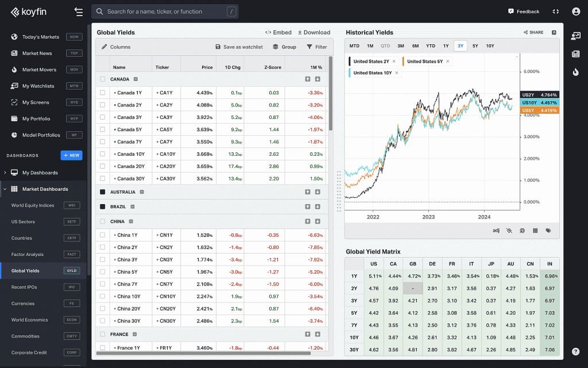Click the tag labels icon below chart
This screenshot has width=588, height=368.
pos(548,231)
